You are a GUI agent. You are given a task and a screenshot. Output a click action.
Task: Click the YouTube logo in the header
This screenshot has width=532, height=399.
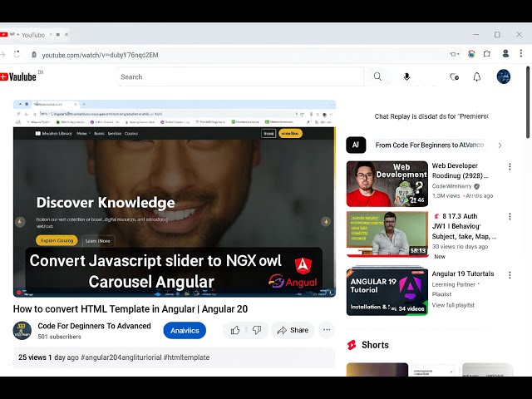18,77
